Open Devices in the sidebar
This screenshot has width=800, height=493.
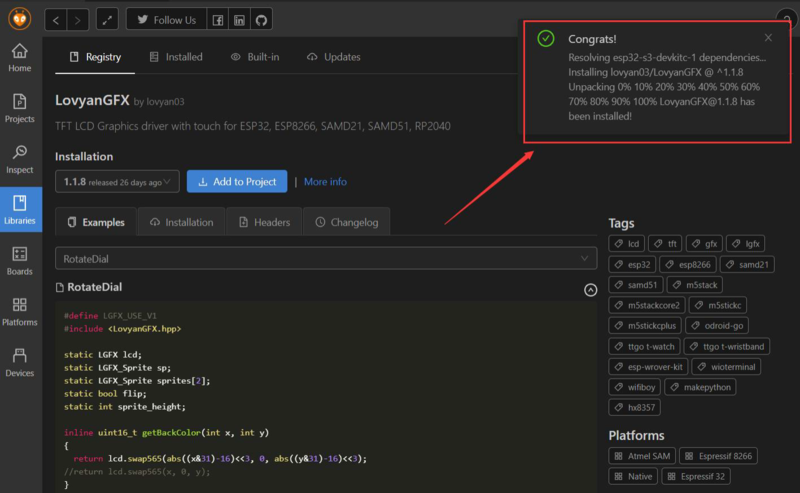(20, 362)
